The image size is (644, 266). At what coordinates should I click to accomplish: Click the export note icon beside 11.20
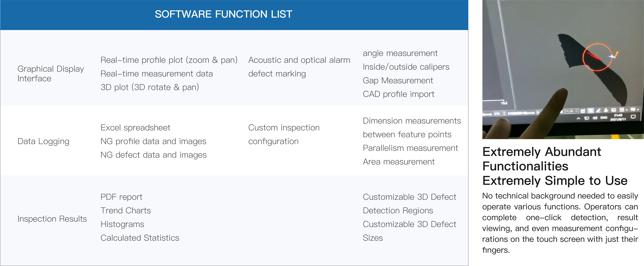[x=583, y=111]
